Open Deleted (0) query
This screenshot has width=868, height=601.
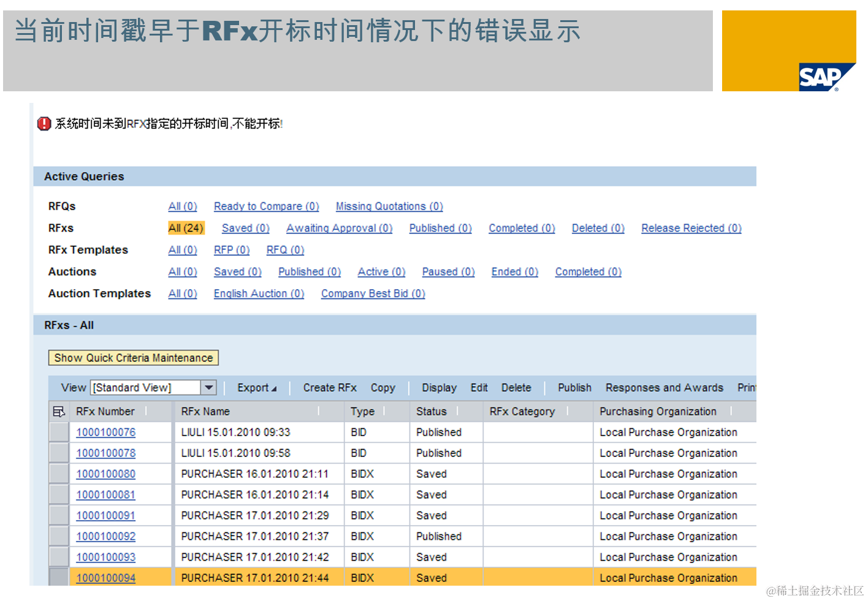pos(598,228)
